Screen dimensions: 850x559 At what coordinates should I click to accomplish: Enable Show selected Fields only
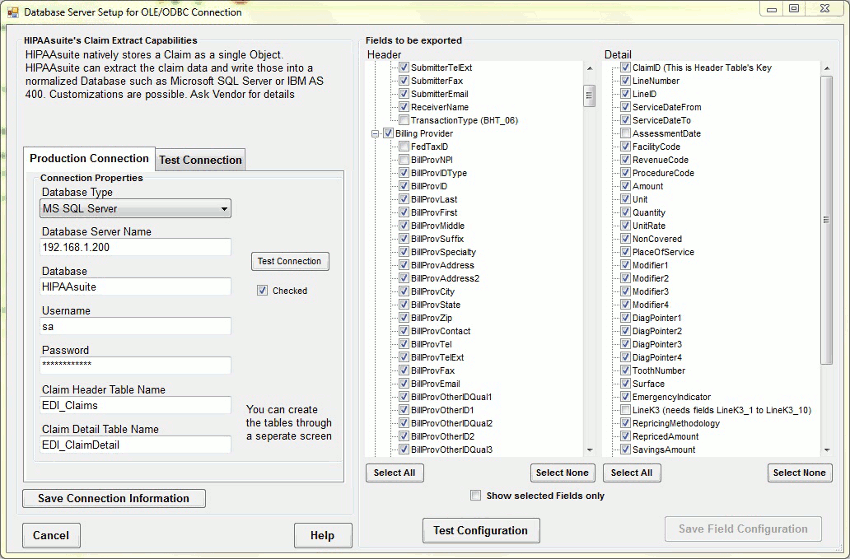coord(476,495)
